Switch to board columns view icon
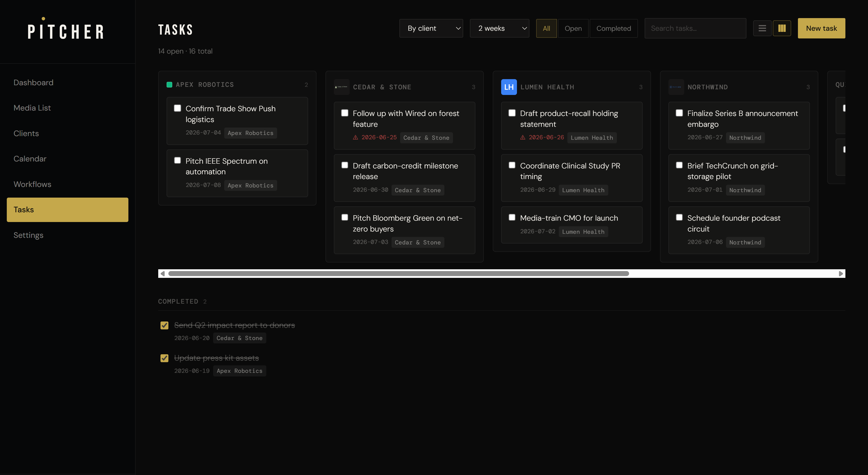The width and height of the screenshot is (868, 475). pos(782,28)
